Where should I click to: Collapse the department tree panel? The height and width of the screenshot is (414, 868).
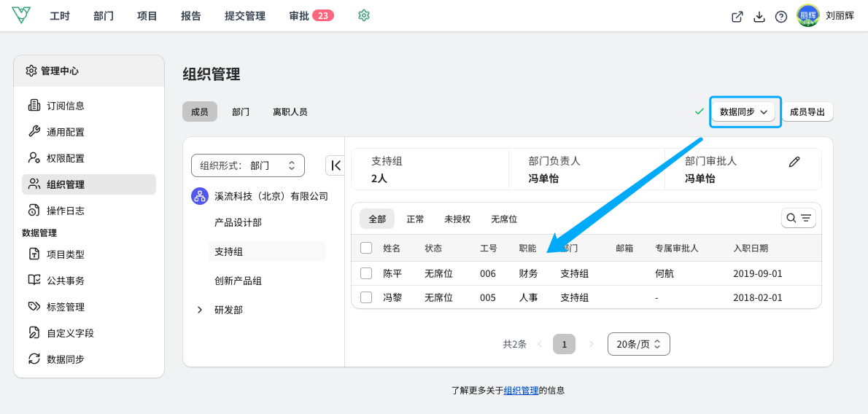pyautogui.click(x=336, y=165)
